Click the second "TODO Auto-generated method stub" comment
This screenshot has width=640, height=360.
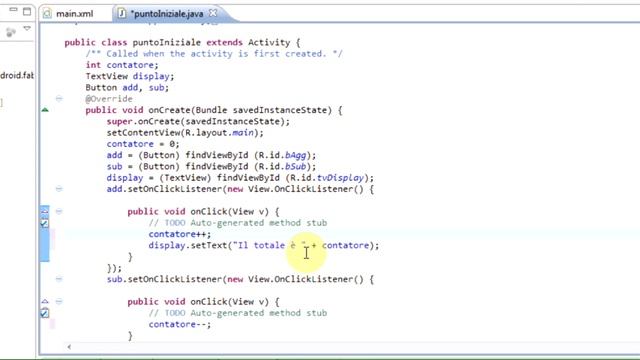(x=238, y=313)
